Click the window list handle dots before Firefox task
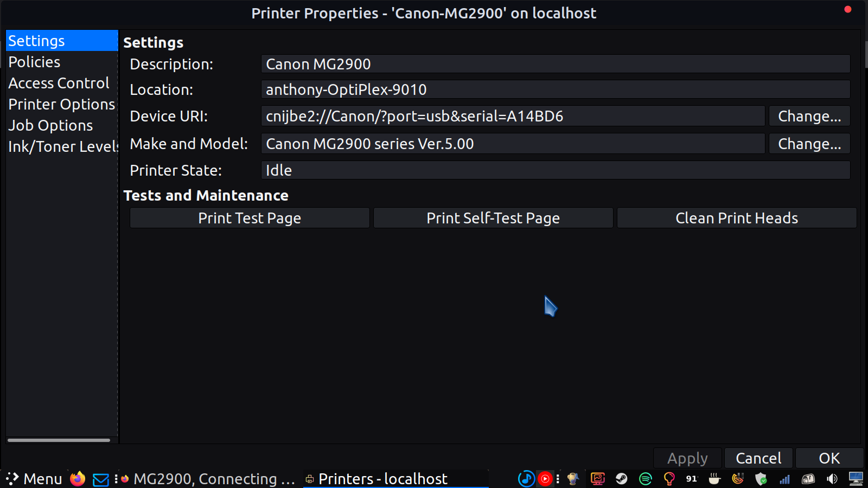This screenshot has width=868, height=488. (116, 479)
